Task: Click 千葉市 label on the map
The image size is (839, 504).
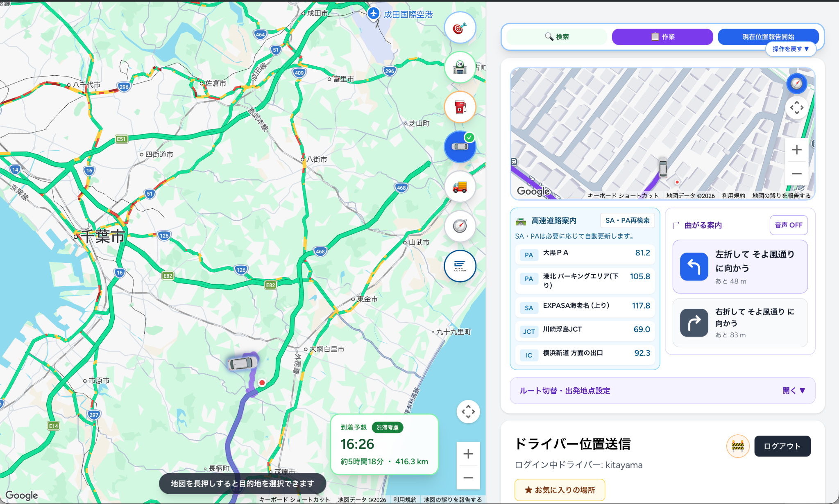Action: tap(102, 237)
